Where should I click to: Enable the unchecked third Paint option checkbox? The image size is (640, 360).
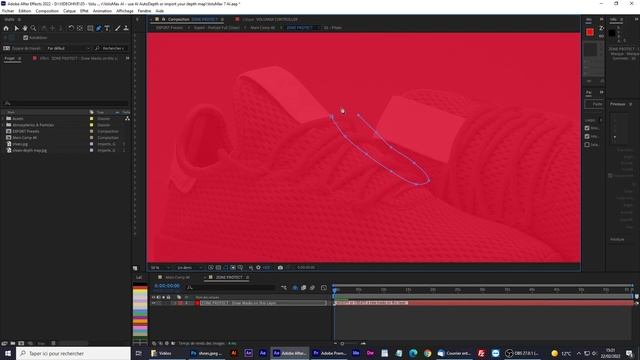pos(587,144)
